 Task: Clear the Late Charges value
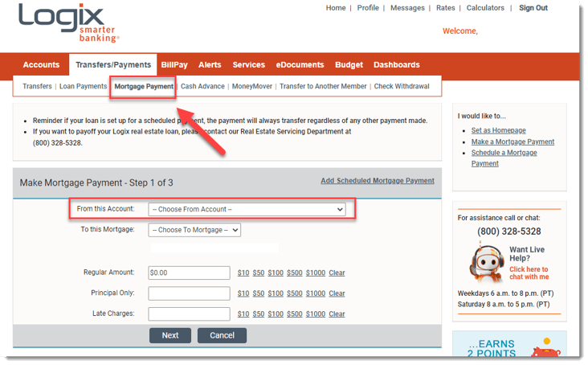click(337, 314)
